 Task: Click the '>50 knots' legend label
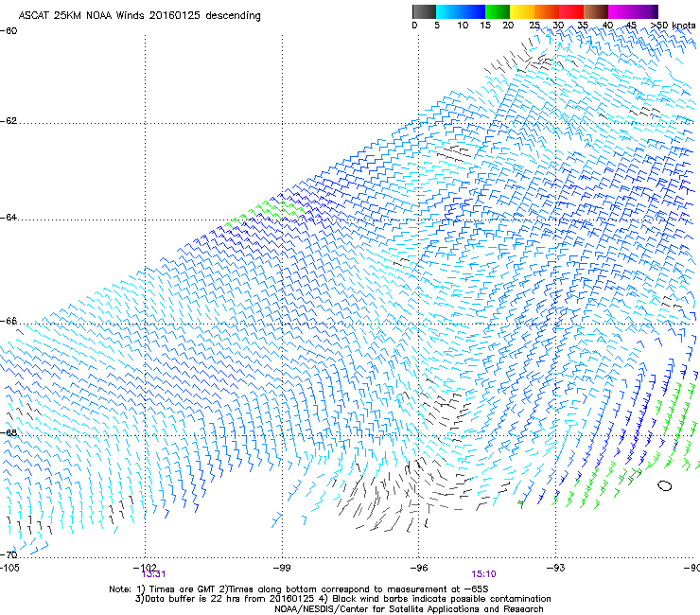click(673, 26)
